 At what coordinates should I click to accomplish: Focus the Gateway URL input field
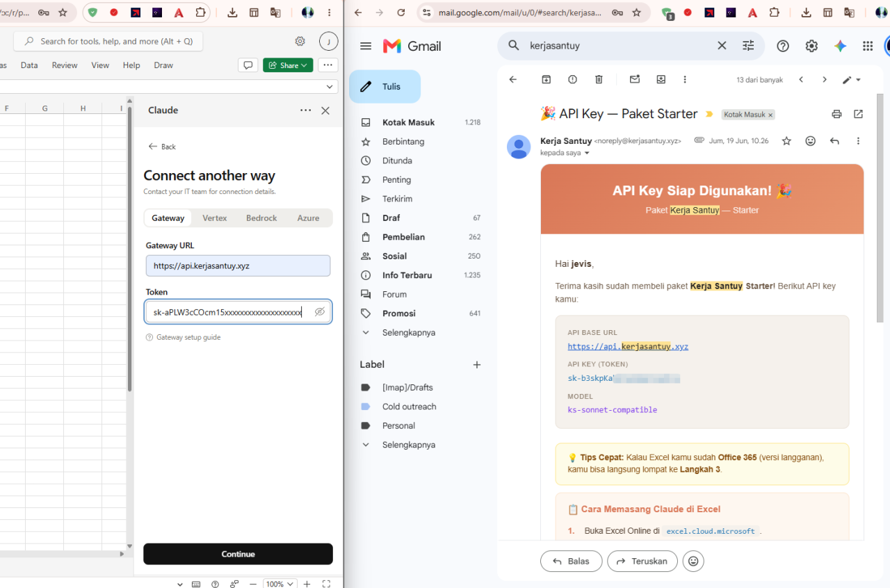coord(238,266)
